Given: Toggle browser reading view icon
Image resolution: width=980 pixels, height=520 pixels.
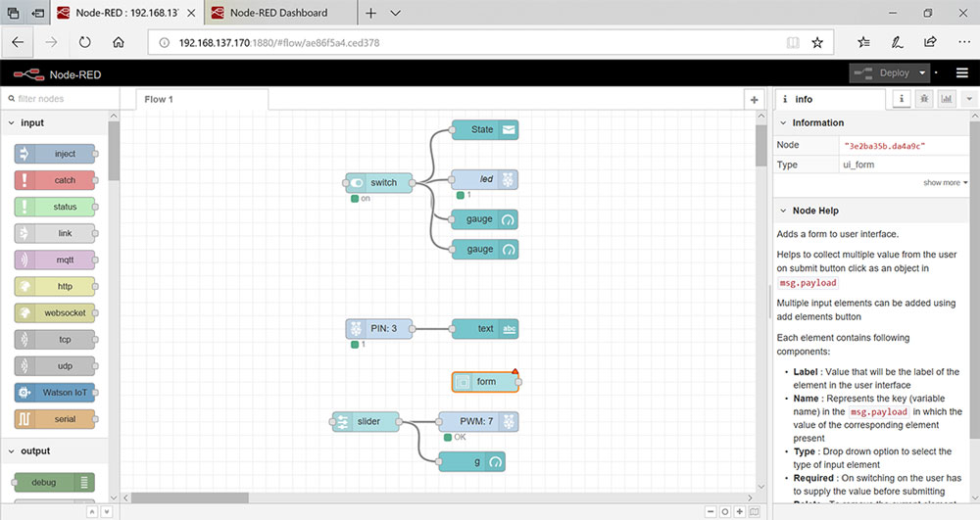Looking at the screenshot, I should point(793,42).
